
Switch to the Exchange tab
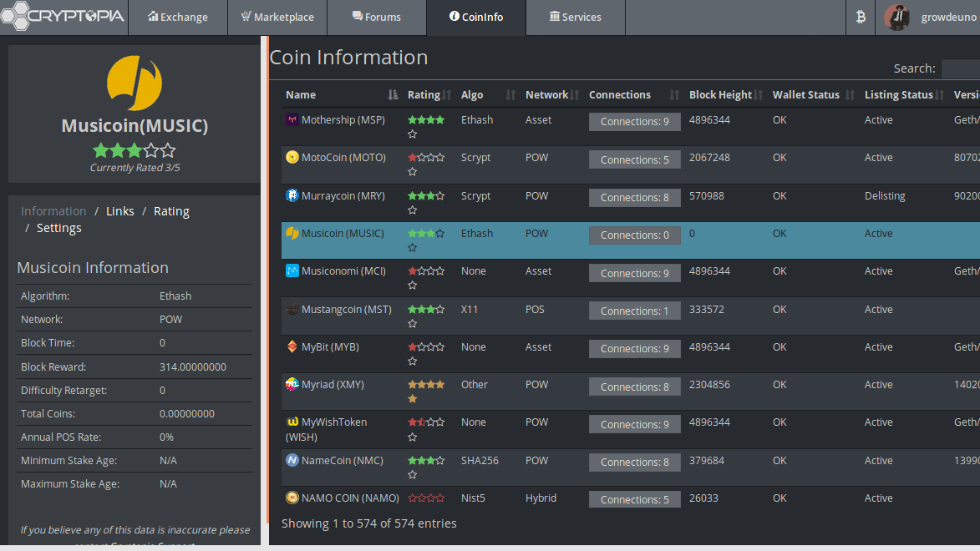click(x=177, y=17)
